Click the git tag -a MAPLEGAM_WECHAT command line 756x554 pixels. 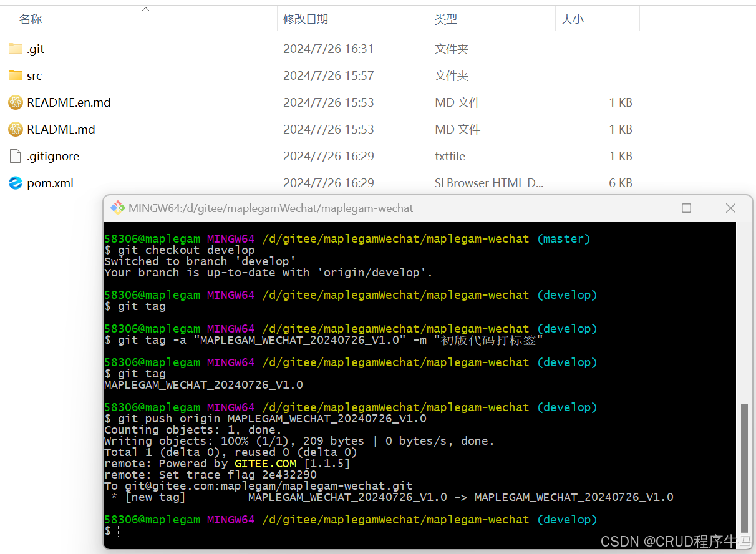324,340
